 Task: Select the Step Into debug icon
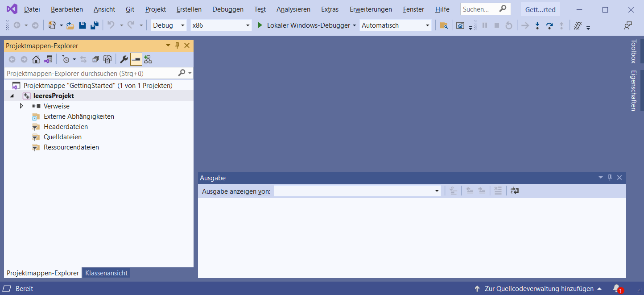coord(537,25)
